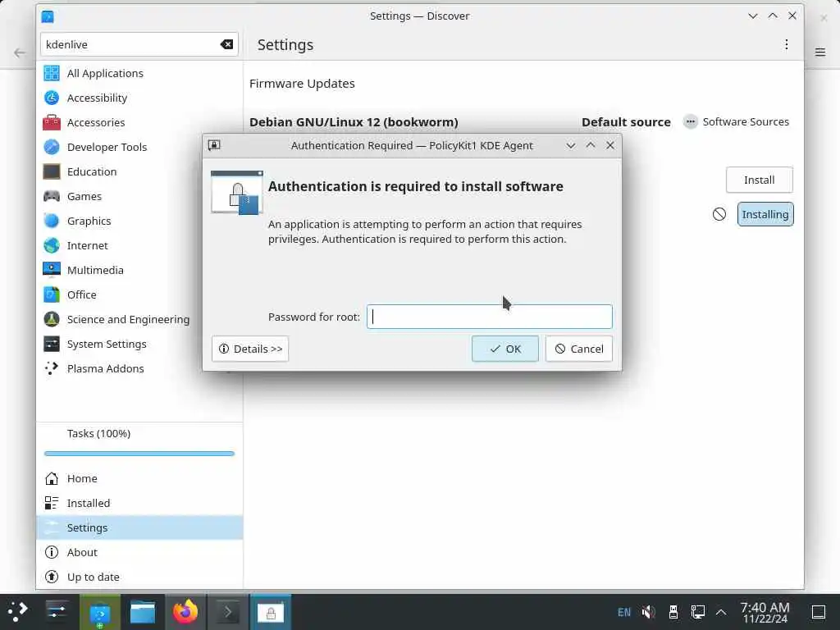The height and width of the screenshot is (630, 840).
Task: Click the clock showing 7:40 AM
Action: point(765,612)
